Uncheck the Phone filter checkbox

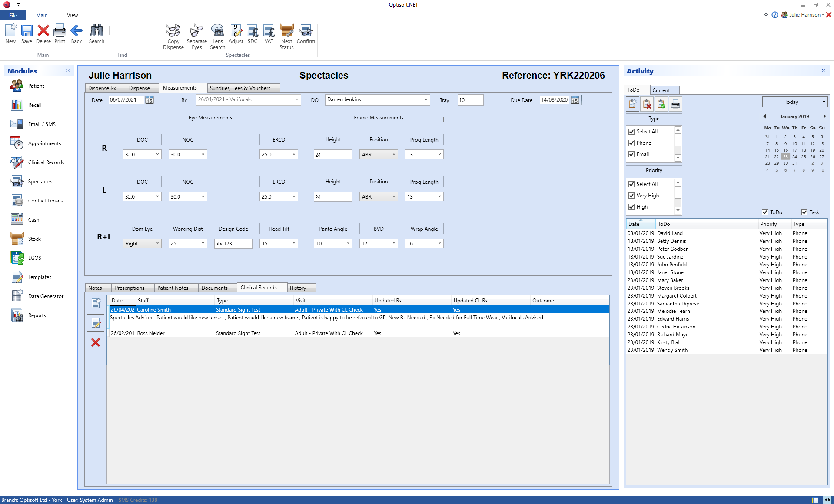pyautogui.click(x=632, y=143)
